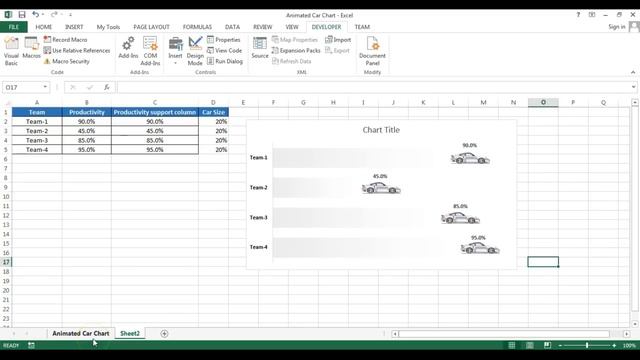Viewport: 640px width, 360px height.
Task: Switch to Page Layout view
Action: pos(529,346)
